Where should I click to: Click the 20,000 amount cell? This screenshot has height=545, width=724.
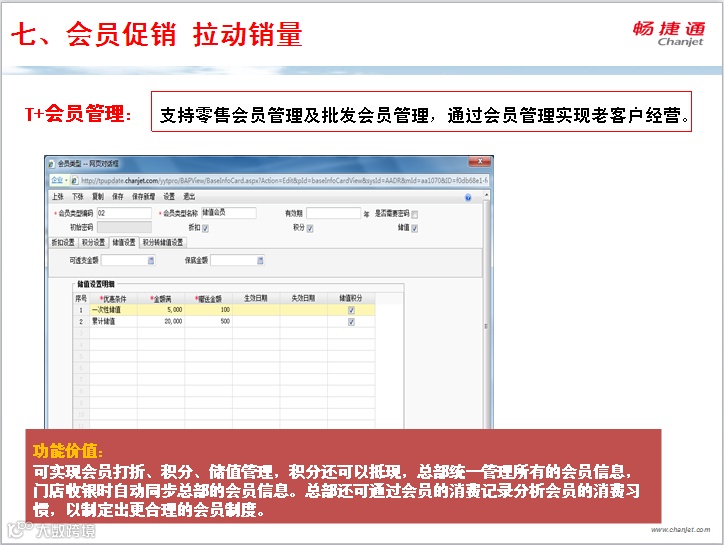coord(161,321)
